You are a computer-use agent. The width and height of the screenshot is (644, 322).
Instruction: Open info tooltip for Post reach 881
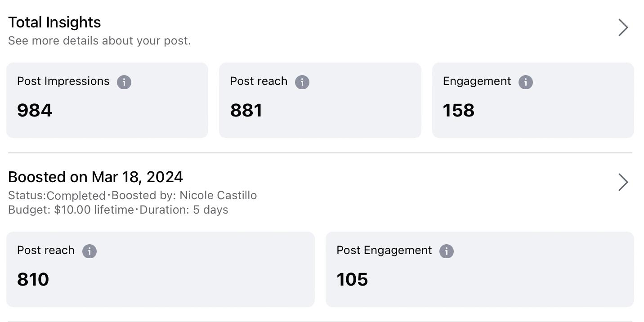[302, 82]
